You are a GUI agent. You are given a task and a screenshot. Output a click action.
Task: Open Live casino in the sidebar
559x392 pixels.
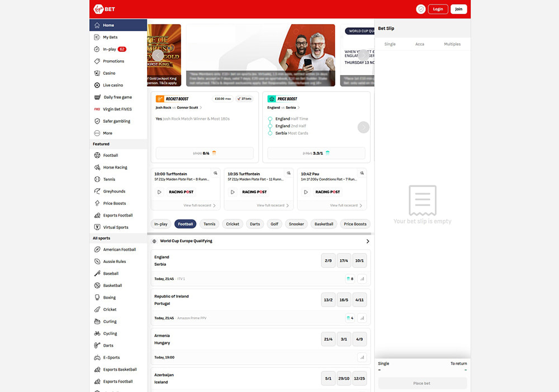[112, 85]
